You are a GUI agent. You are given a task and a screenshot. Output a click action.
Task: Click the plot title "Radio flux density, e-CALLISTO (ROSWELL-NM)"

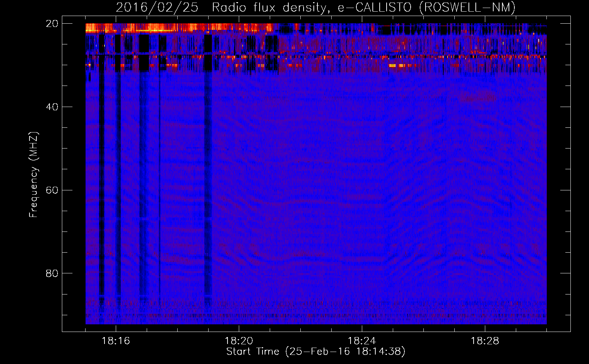[x=363, y=7]
